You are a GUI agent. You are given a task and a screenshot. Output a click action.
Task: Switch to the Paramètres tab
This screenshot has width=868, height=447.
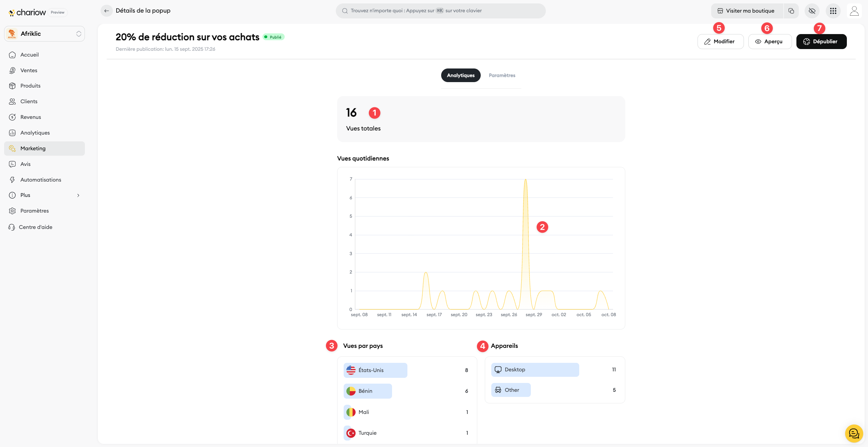pos(502,75)
